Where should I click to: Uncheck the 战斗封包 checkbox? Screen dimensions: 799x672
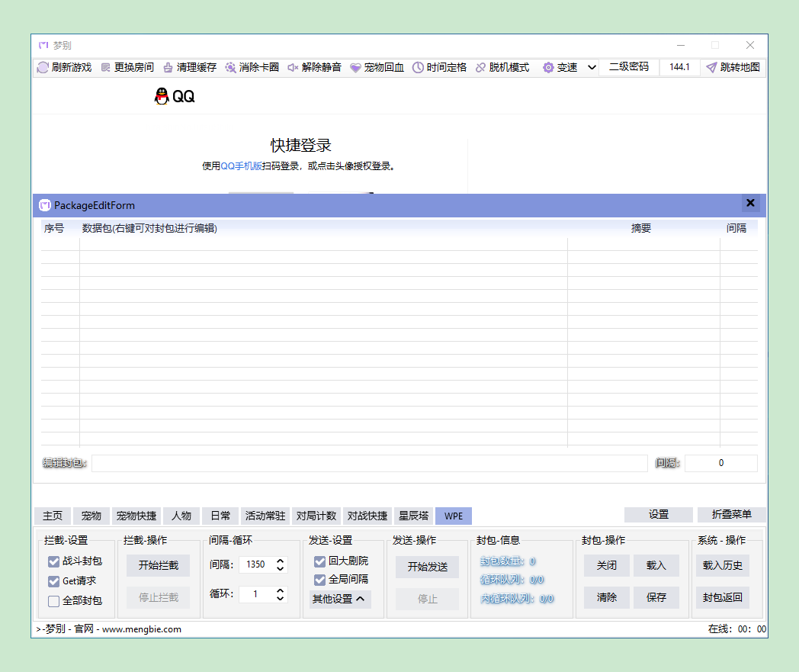(x=53, y=561)
